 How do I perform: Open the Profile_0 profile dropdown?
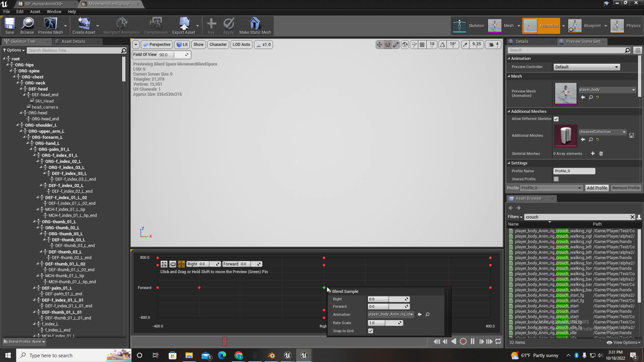tap(551, 188)
